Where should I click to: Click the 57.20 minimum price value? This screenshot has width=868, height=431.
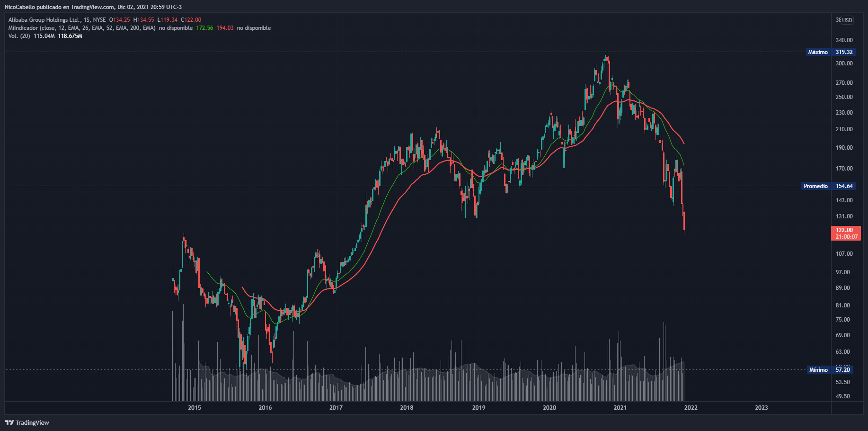pos(842,370)
